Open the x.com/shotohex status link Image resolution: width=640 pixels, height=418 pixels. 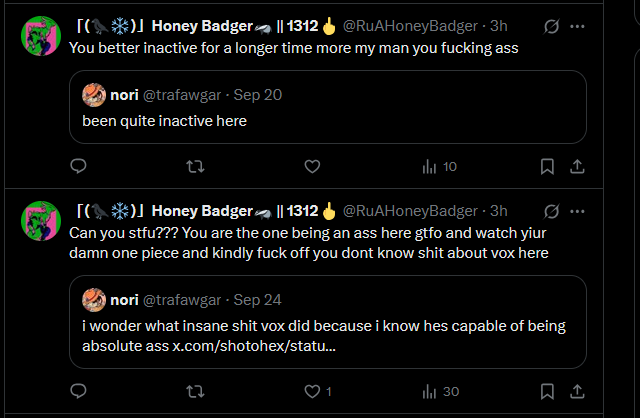[x=254, y=346]
